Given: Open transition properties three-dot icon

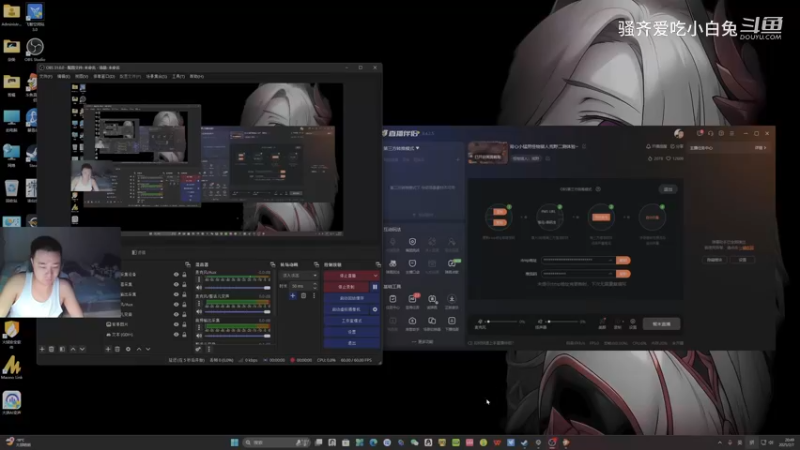Looking at the screenshot, I should (x=314, y=296).
